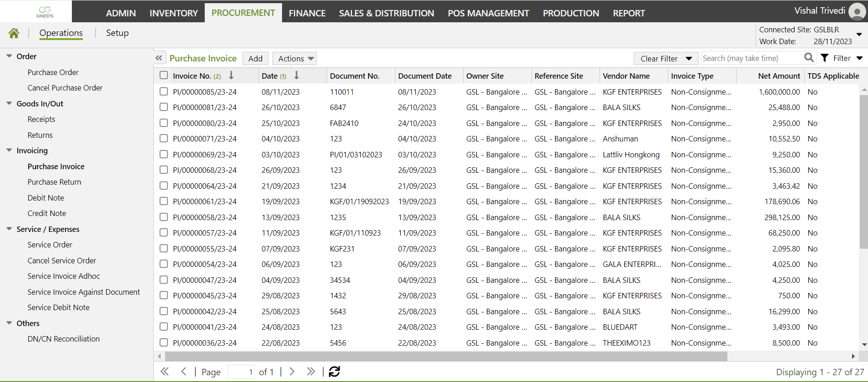Open Debit Note in sidebar
The image size is (868, 382).
tap(45, 198)
